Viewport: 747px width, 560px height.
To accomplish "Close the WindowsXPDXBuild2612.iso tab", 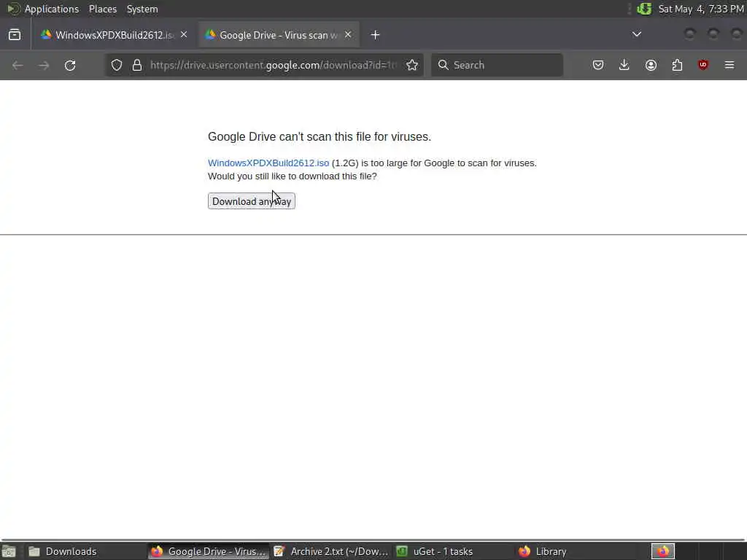I will click(x=184, y=35).
